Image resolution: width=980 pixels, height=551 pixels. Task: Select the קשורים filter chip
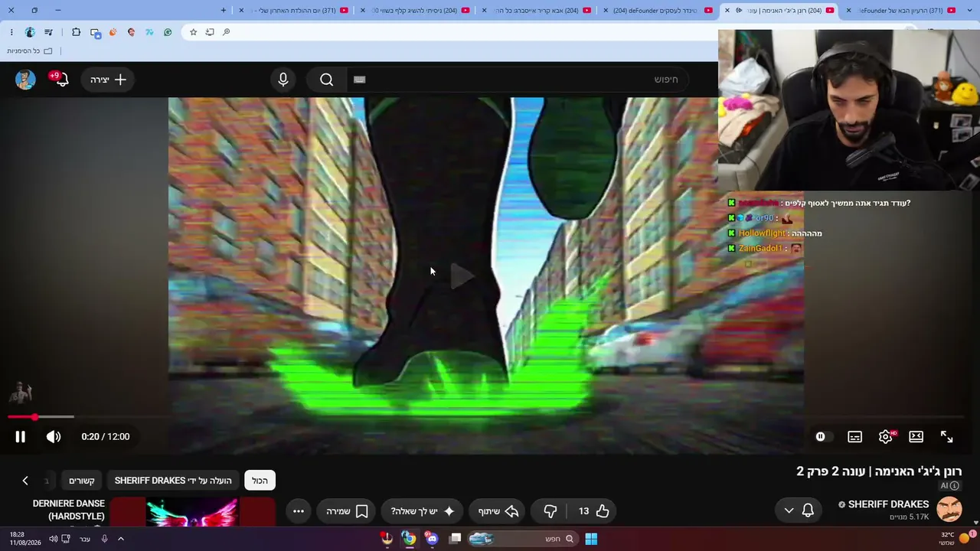tap(82, 481)
